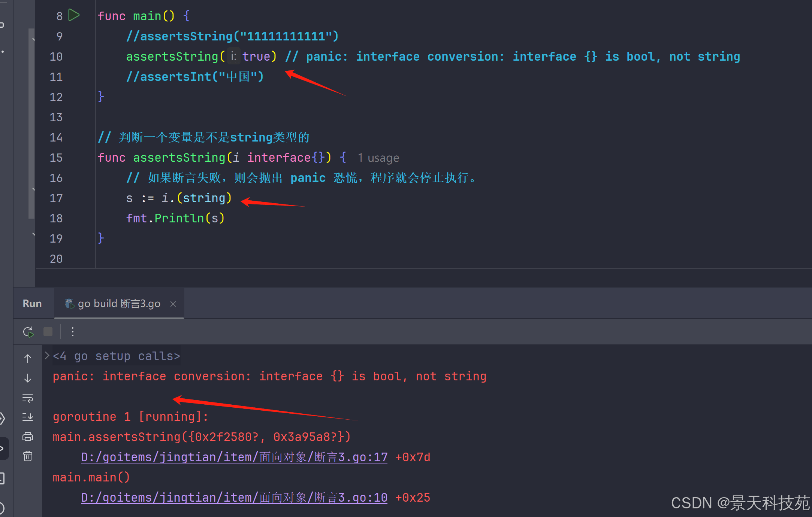Clear the console with trash icon
The image size is (812, 517).
28,456
